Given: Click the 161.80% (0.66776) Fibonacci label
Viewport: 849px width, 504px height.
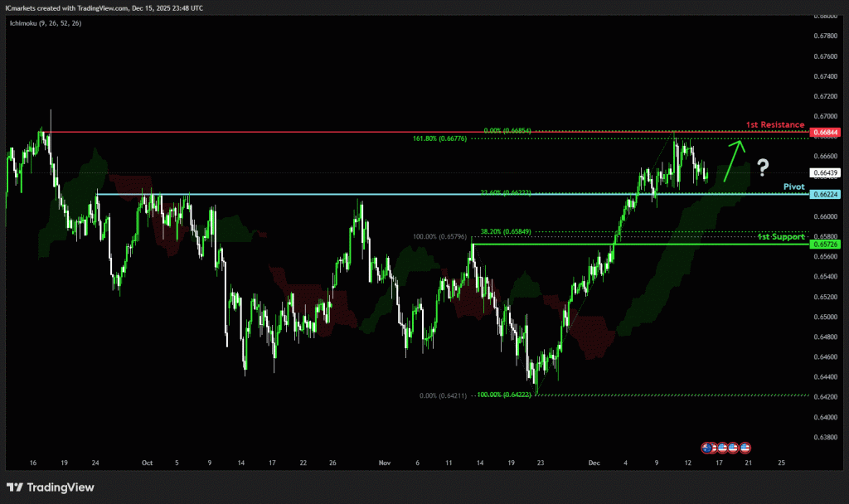Looking at the screenshot, I should [x=439, y=138].
